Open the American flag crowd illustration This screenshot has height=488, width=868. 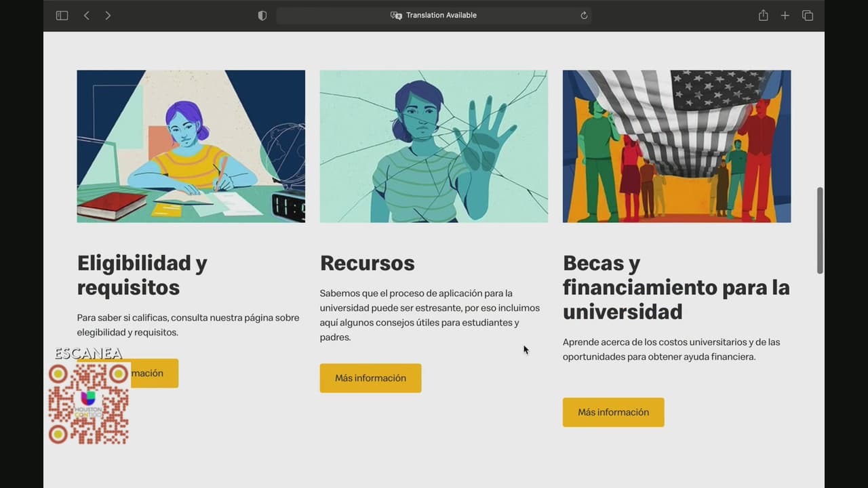pyautogui.click(x=676, y=146)
